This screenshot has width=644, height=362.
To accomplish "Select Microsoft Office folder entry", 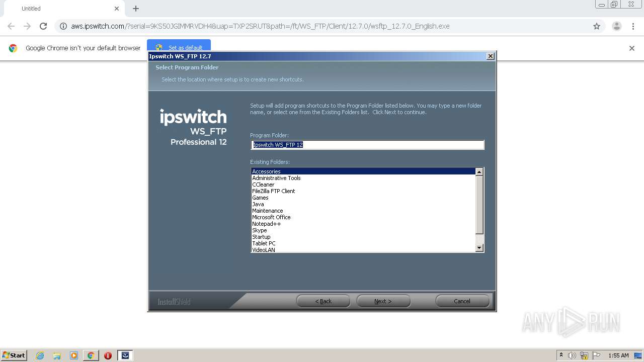I will 363,217.
